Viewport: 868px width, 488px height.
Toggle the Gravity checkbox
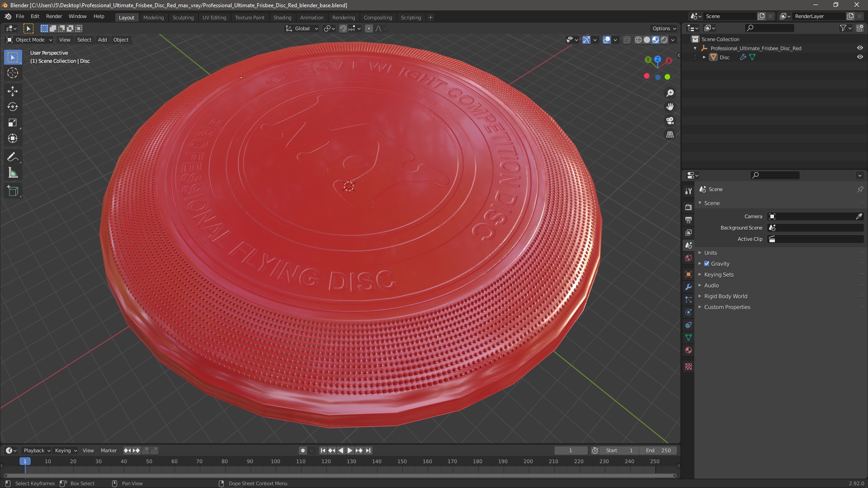click(x=707, y=263)
